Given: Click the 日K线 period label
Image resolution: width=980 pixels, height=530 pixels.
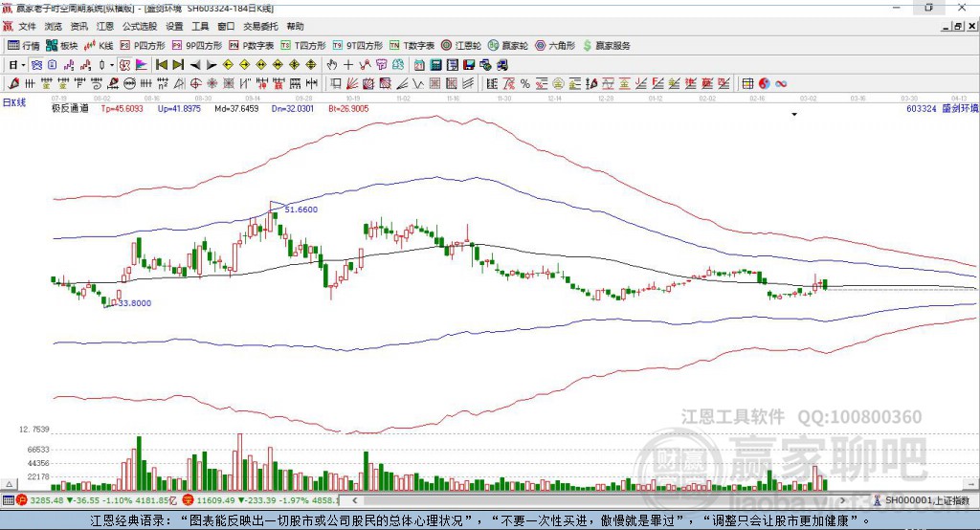Looking at the screenshot, I should point(14,102).
